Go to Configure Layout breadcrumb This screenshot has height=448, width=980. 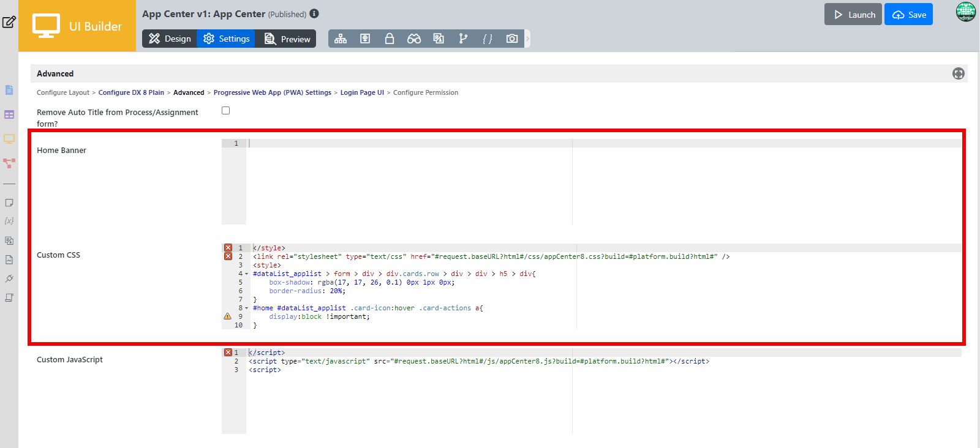(x=63, y=92)
